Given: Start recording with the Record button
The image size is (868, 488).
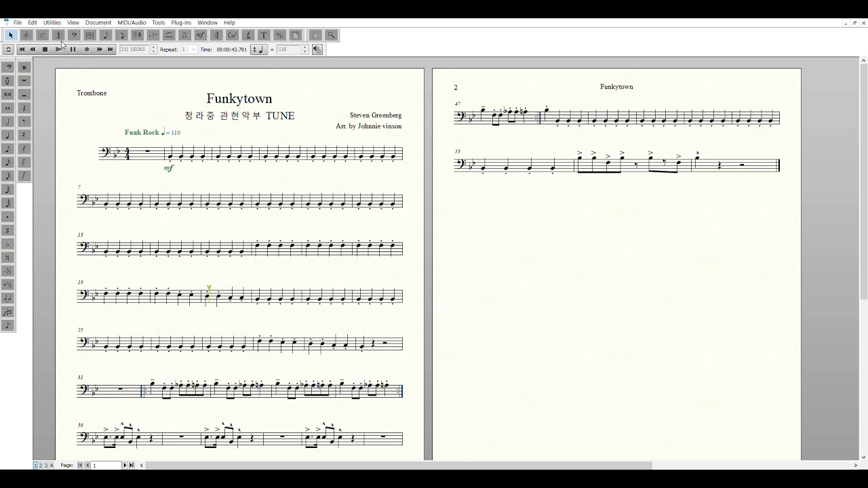Looking at the screenshot, I should (x=87, y=49).
